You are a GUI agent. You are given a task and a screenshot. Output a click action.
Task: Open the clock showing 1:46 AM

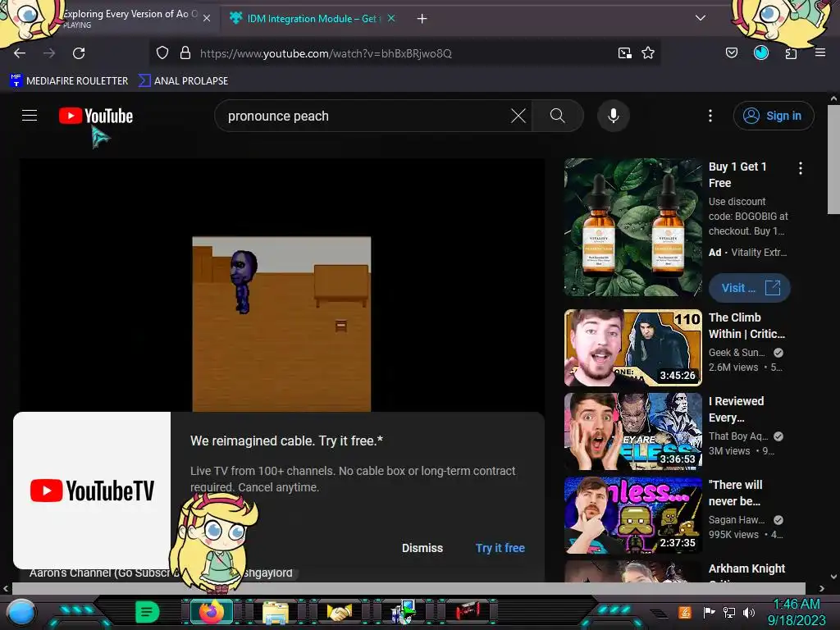[x=797, y=612]
